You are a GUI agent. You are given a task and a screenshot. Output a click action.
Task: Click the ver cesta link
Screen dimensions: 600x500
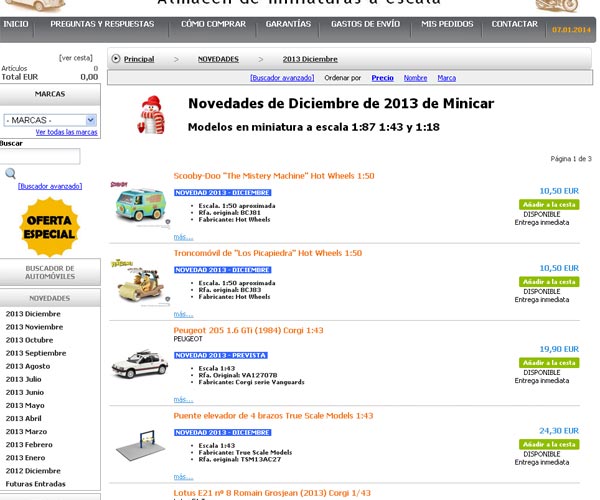(x=76, y=58)
